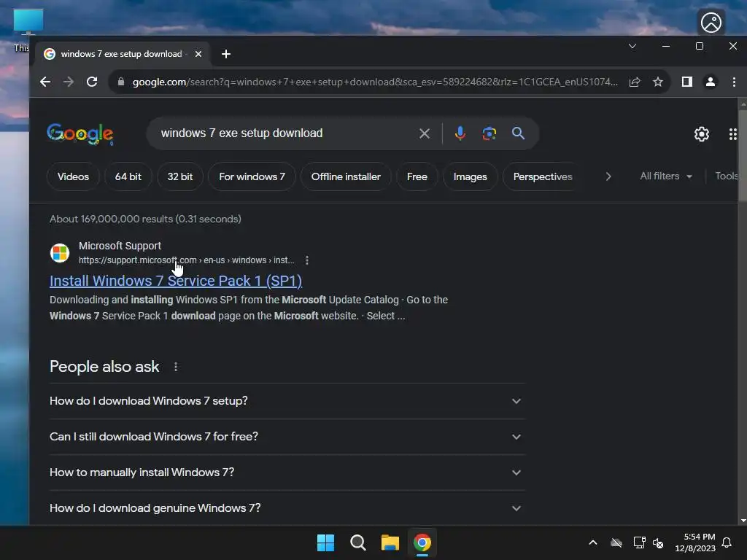Share this page using share icon

coord(635,82)
